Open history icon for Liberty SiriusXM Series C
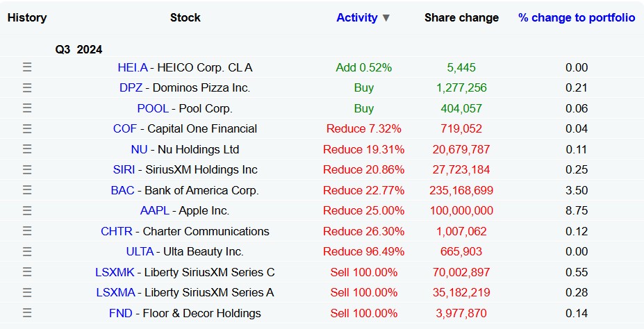The height and width of the screenshot is (329, 644). click(x=27, y=272)
